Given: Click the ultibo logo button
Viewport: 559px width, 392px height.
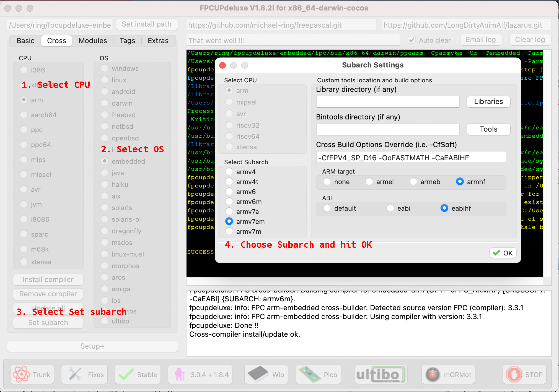Looking at the screenshot, I should (x=381, y=374).
